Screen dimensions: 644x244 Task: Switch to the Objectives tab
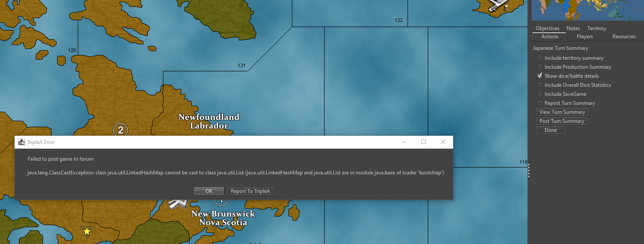547,28
